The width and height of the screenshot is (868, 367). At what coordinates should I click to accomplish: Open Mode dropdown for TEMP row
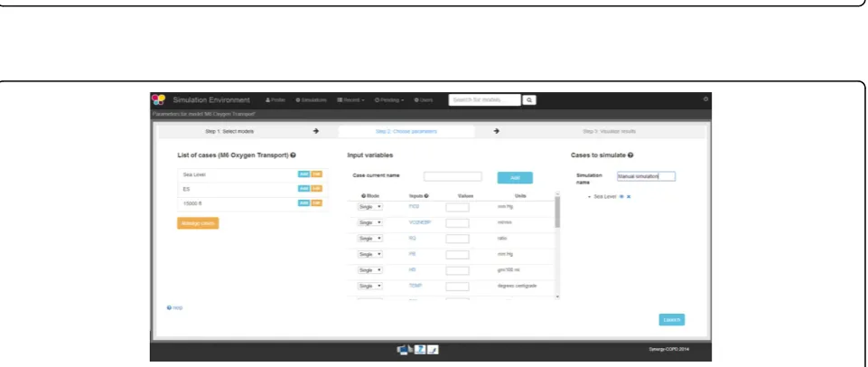pyautogui.click(x=369, y=286)
